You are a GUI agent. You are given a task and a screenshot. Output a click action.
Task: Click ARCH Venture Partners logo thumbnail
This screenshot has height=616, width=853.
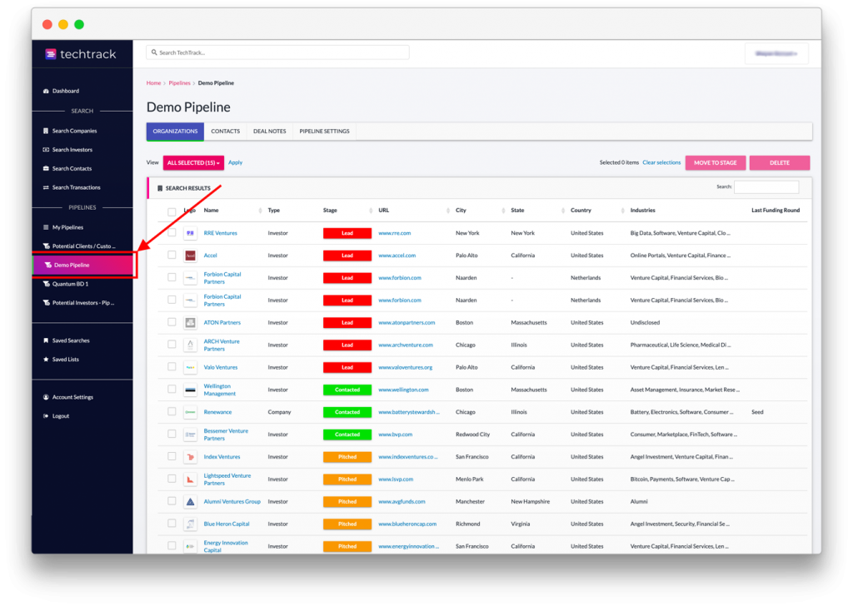pos(190,345)
